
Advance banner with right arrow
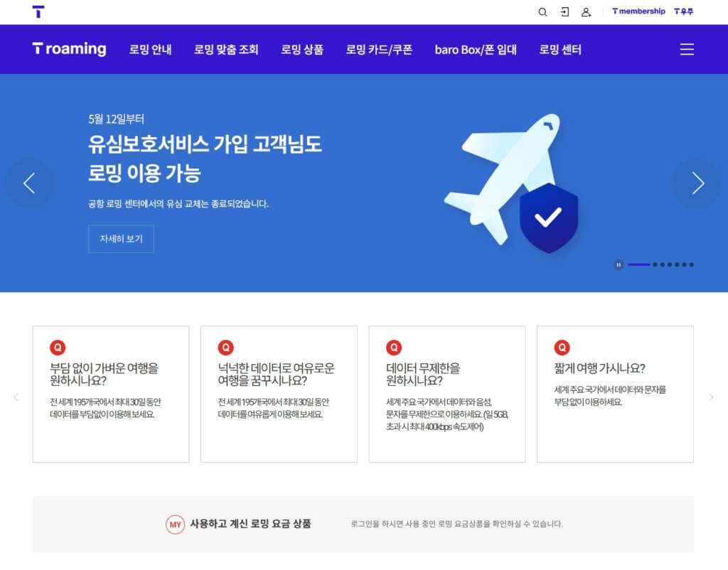click(x=697, y=183)
